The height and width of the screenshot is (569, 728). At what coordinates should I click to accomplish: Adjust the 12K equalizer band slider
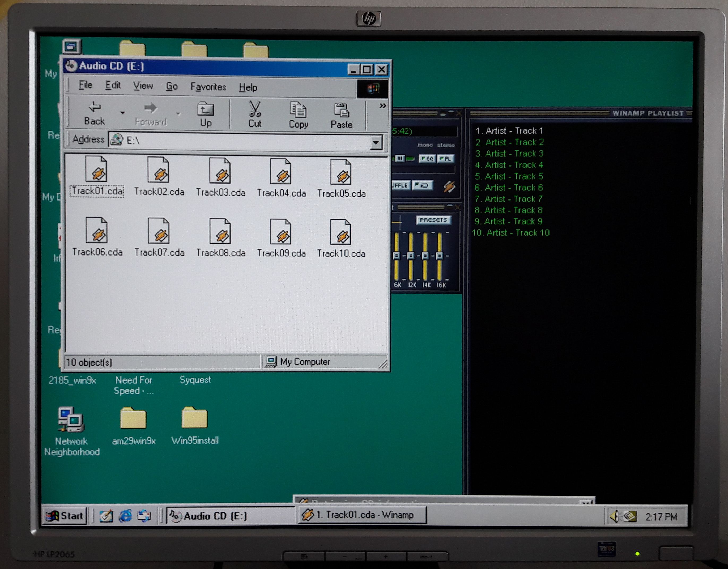(x=411, y=256)
